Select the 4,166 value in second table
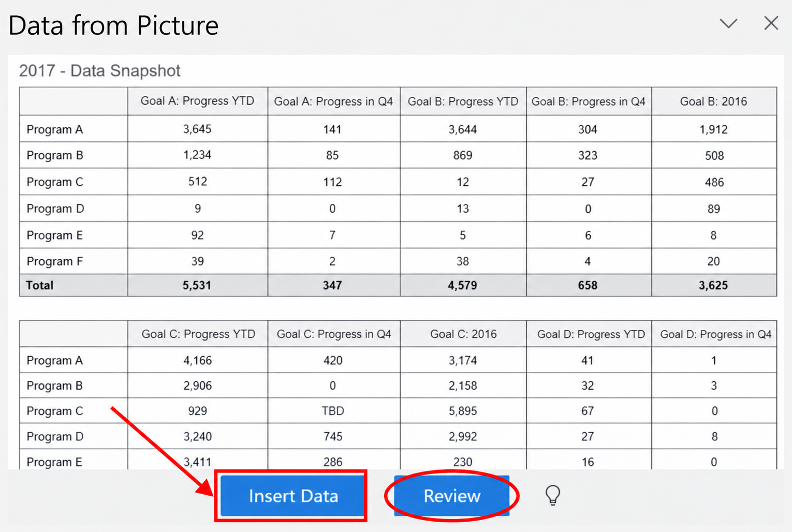 pos(198,360)
